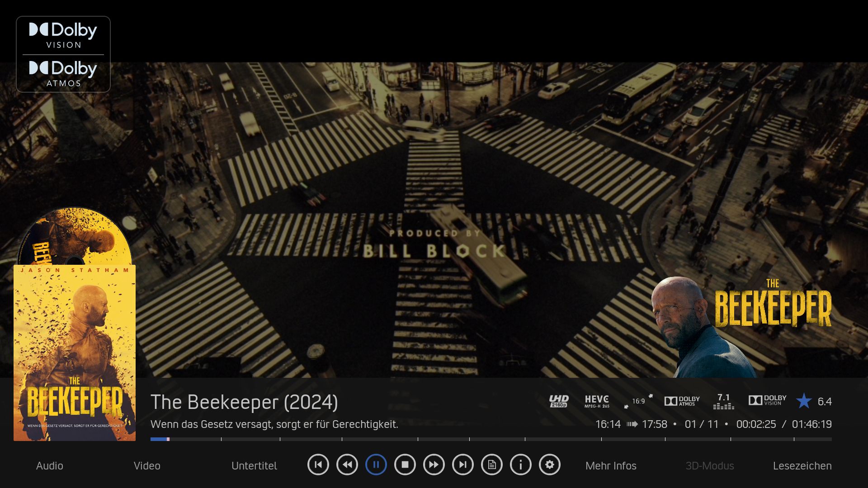Image resolution: width=868 pixels, height=488 pixels.
Task: Open the Audio settings menu
Action: tap(50, 465)
